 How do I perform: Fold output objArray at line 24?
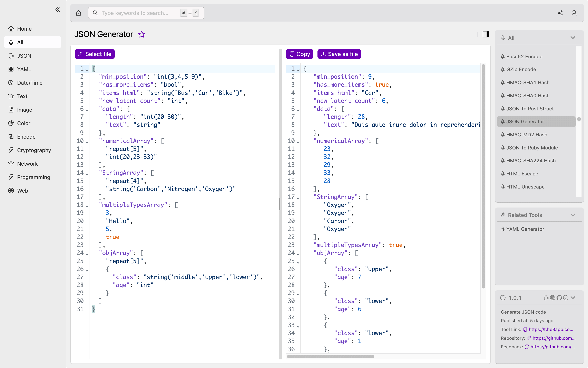coord(298,254)
